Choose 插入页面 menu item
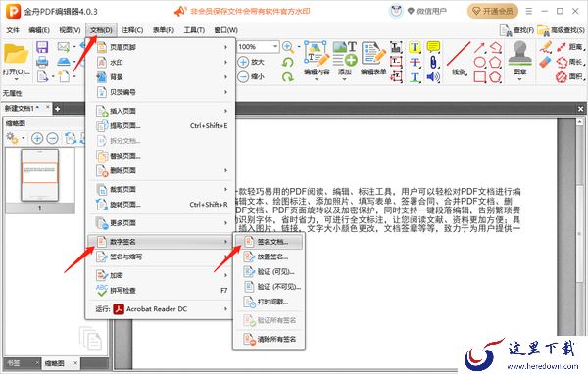 [161, 111]
